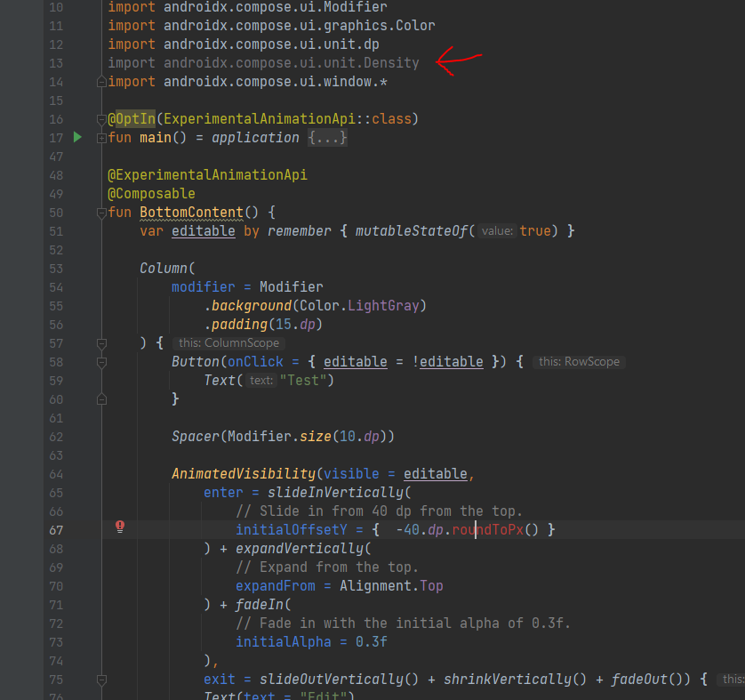Viewport: 745px width, 700px height.
Task: Open the red error bulb on line 67
Action: pos(120,527)
